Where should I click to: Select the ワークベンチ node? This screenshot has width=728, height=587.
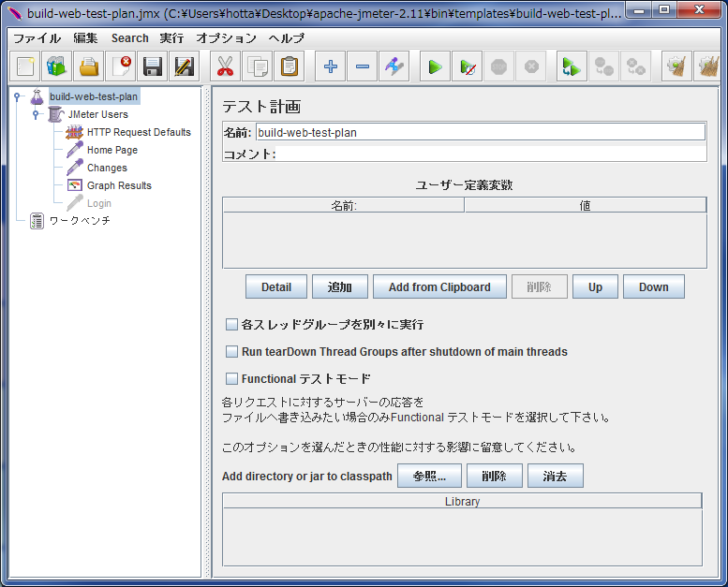80,220
